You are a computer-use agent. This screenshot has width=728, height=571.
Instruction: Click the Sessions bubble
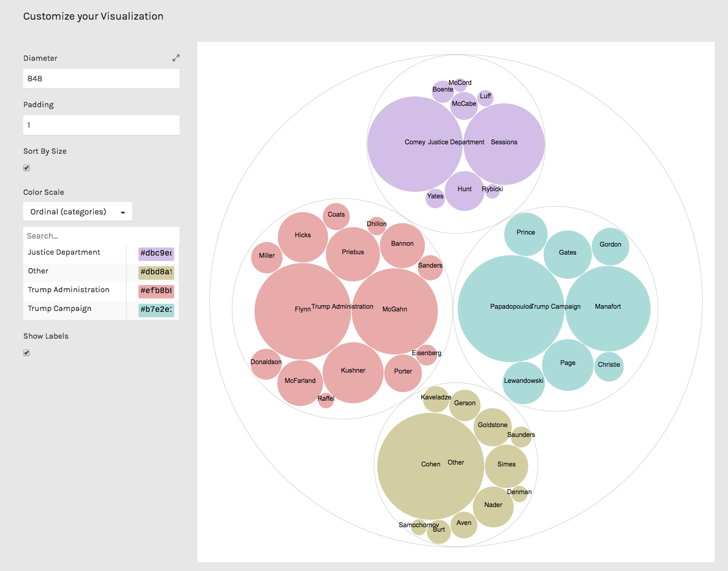504,142
